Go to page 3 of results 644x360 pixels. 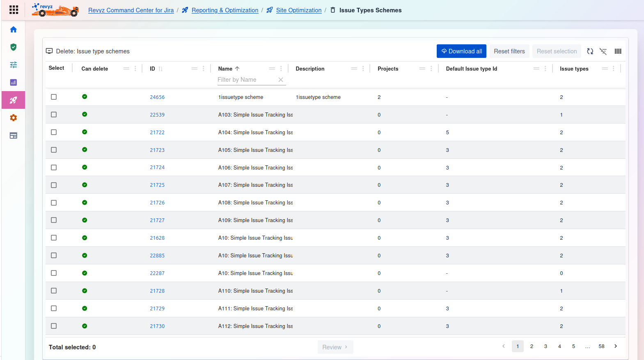click(545, 346)
